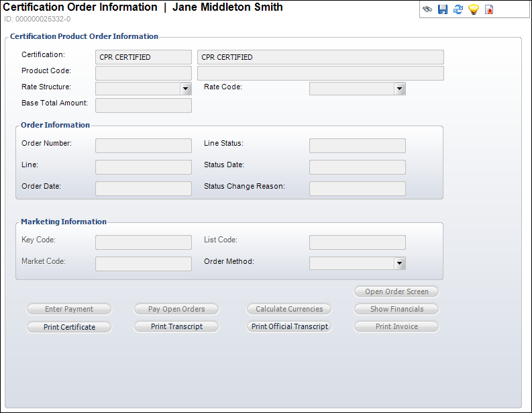Click the yellow light bulb icon

(474, 9)
